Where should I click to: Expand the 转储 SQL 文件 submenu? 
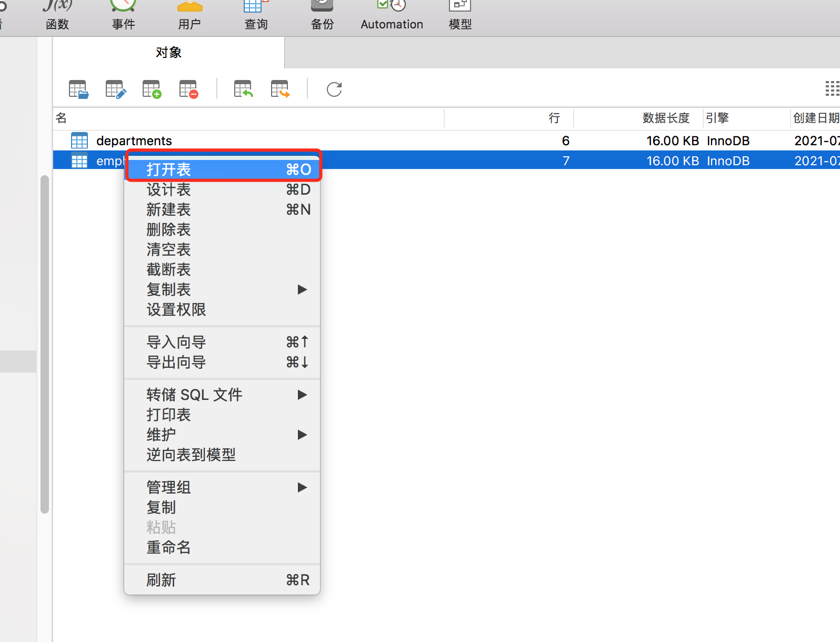222,395
